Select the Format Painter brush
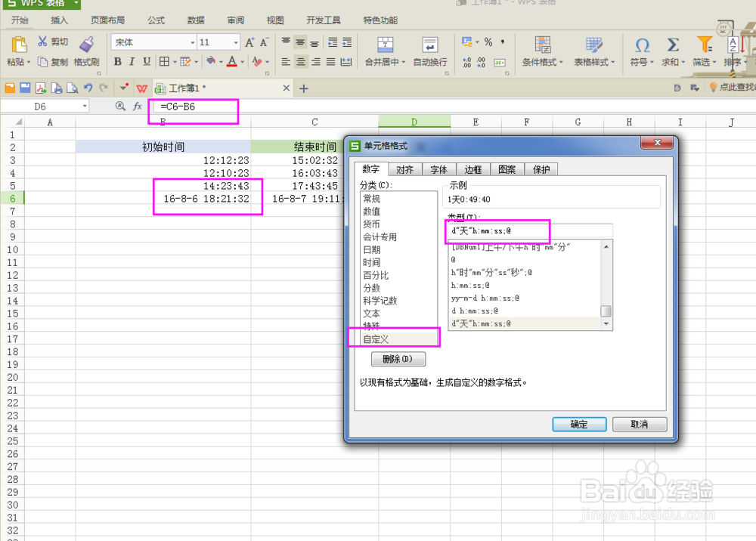Screen dimensions: 756x541 [87, 45]
